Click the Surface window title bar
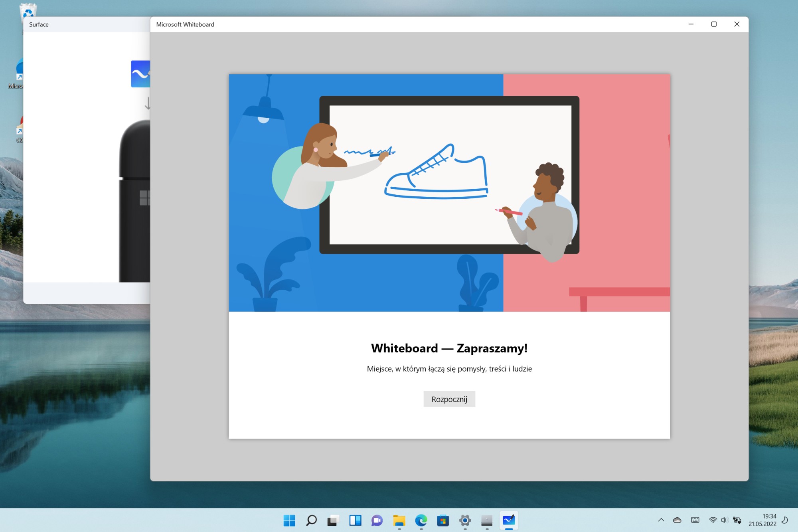 coord(88,24)
